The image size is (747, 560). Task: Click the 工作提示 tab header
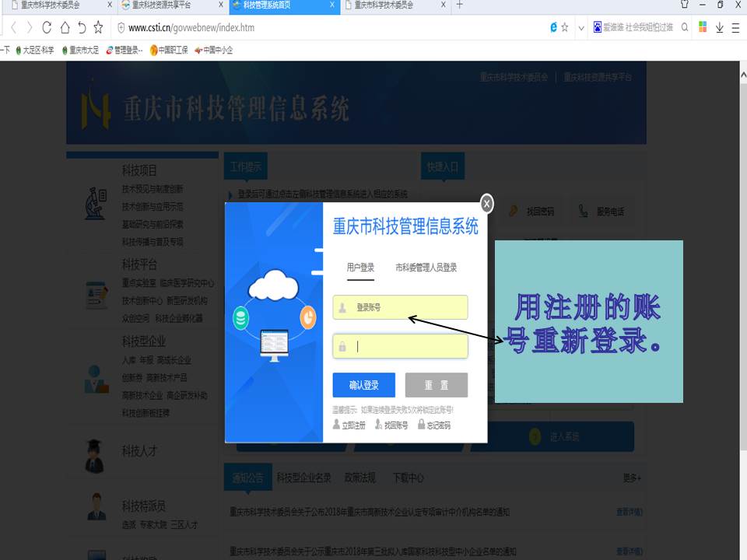(246, 166)
